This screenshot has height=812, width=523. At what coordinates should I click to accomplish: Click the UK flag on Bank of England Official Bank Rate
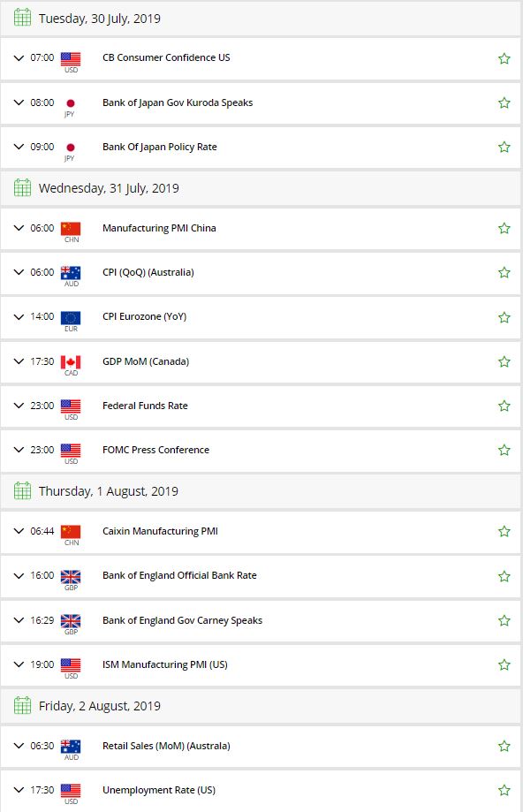pos(70,574)
